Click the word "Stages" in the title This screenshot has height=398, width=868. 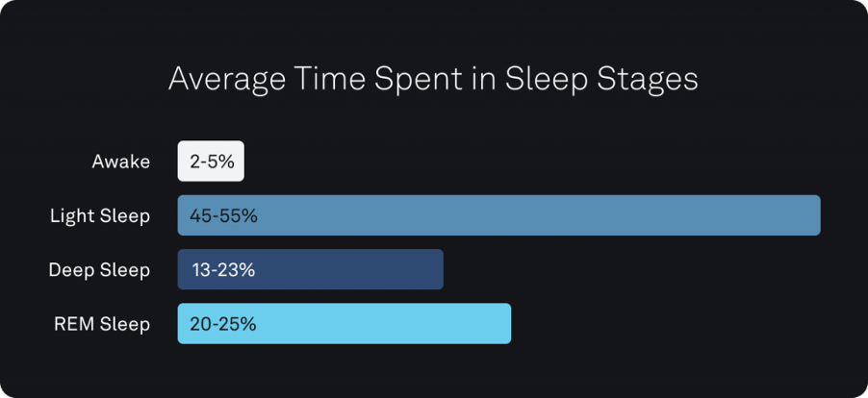click(x=649, y=79)
